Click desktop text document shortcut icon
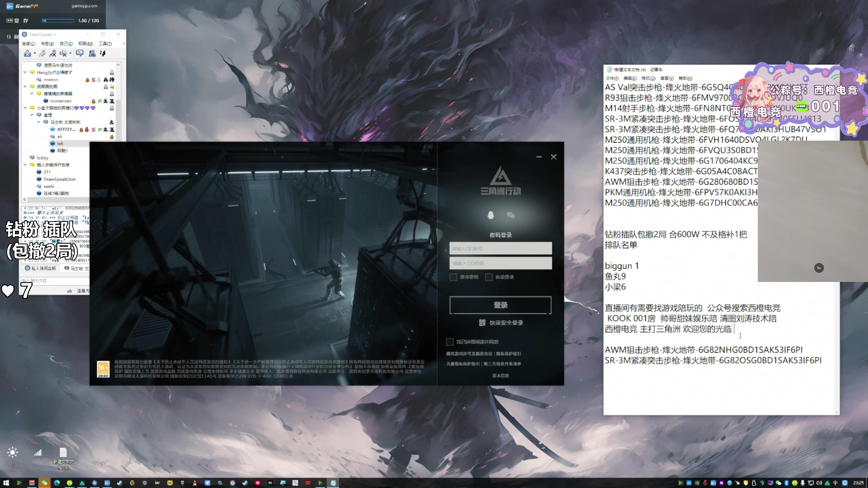This screenshot has width=868, height=488. (x=63, y=459)
